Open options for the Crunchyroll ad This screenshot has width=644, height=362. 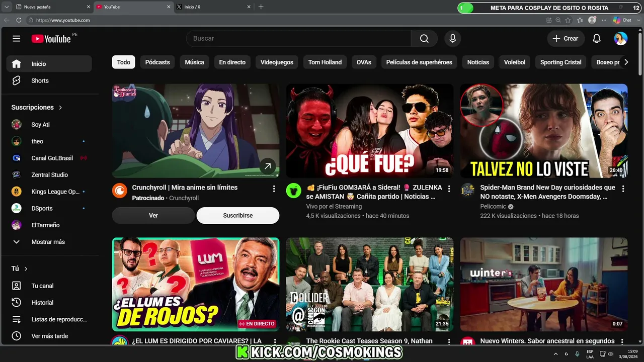coord(274,189)
